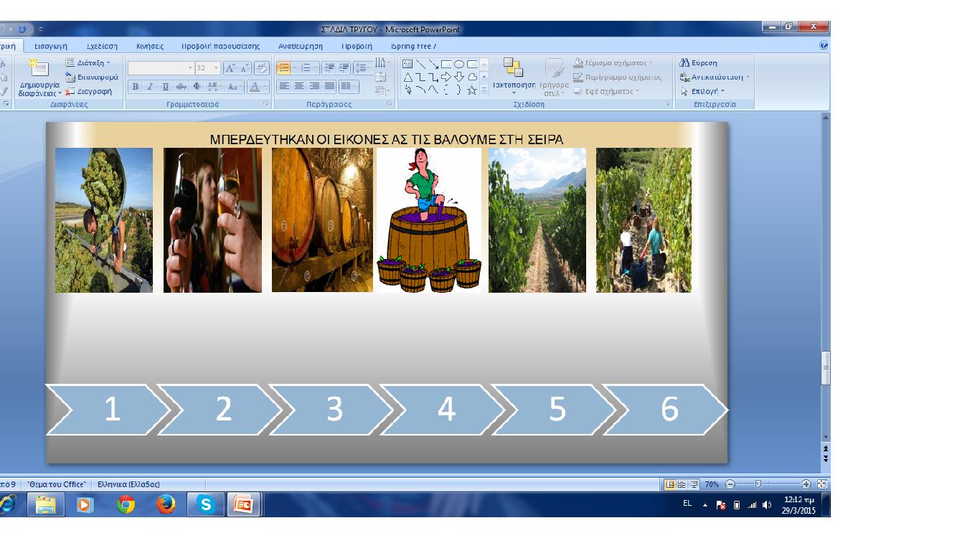Image resolution: width=980 pixels, height=551 pixels.
Task: Click Εύρεση to find text
Action: click(x=698, y=63)
